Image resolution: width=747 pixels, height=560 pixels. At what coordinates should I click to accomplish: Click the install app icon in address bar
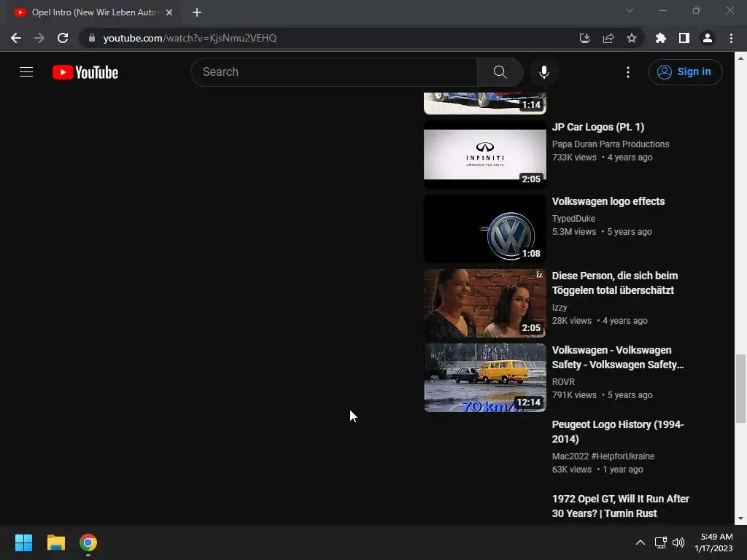pos(584,38)
